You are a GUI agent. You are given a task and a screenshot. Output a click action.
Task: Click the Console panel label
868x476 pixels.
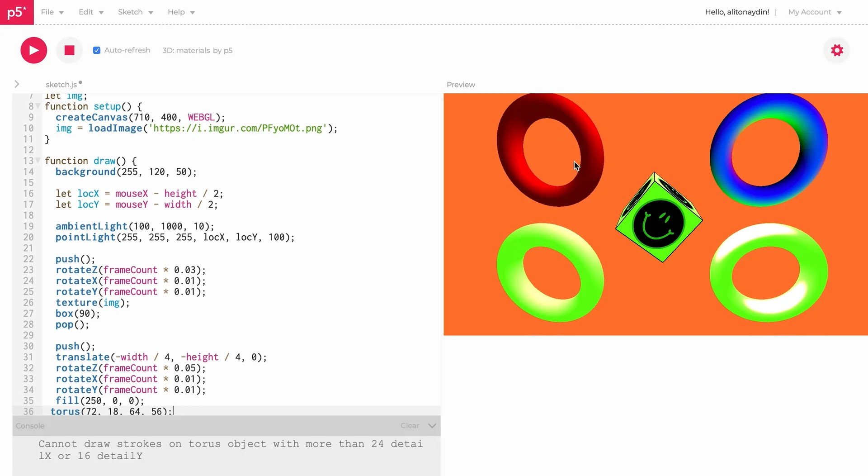click(x=30, y=426)
